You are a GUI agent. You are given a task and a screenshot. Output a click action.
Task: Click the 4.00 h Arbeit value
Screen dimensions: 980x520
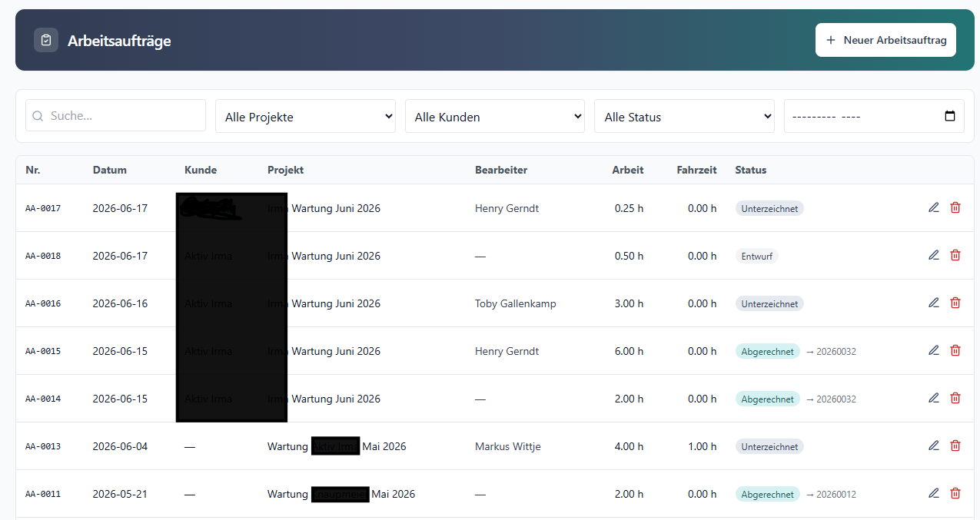(630, 446)
